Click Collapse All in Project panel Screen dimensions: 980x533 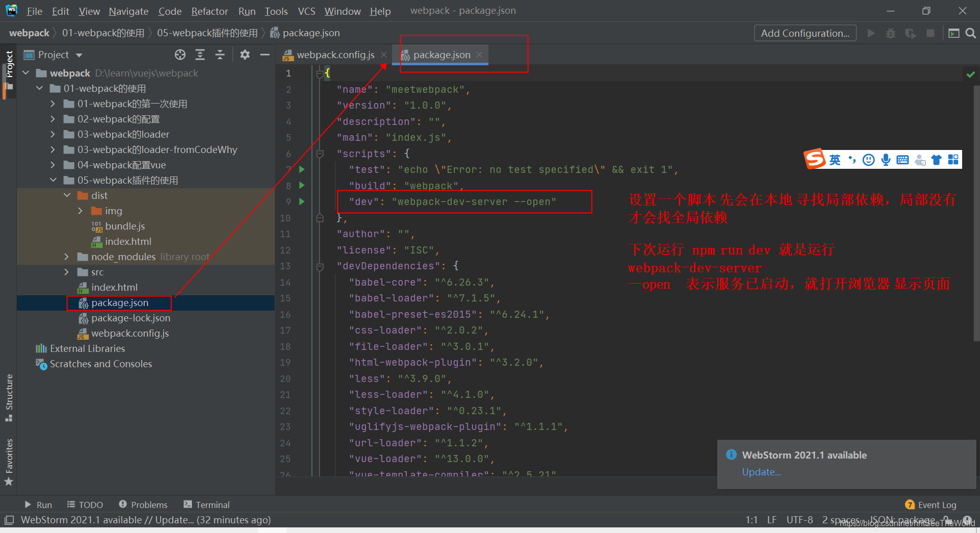point(220,55)
